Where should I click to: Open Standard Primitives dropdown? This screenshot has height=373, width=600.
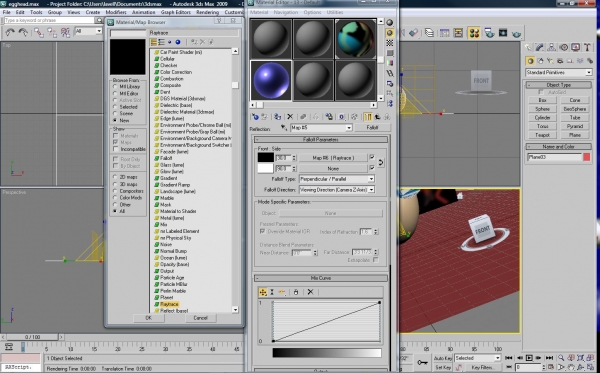coord(559,72)
